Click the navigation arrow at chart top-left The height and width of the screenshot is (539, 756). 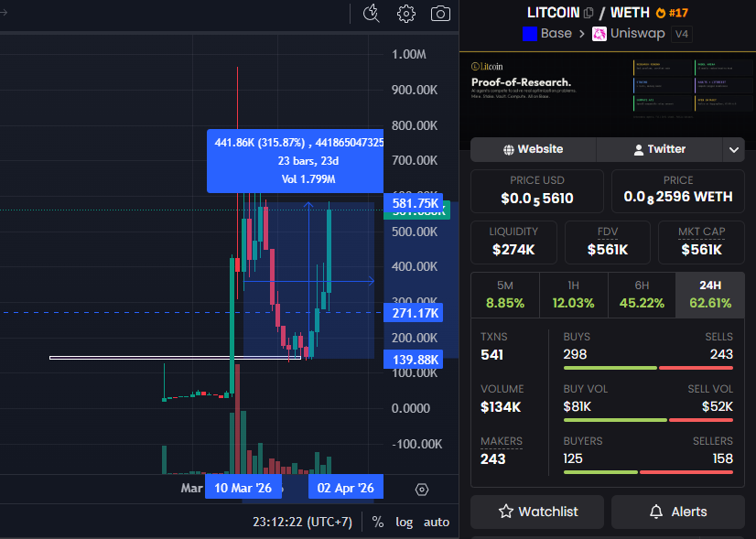(x=4, y=13)
